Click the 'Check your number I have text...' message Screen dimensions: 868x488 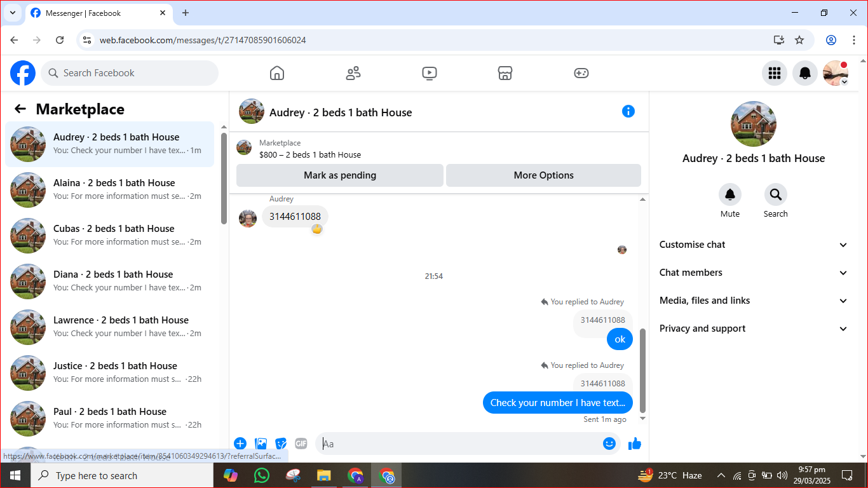pos(558,403)
